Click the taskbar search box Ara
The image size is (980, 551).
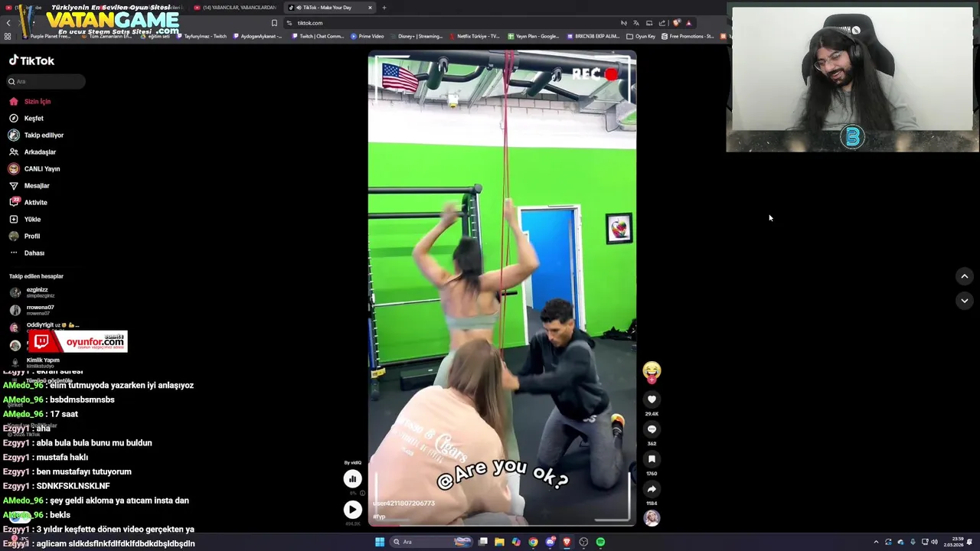(x=433, y=542)
